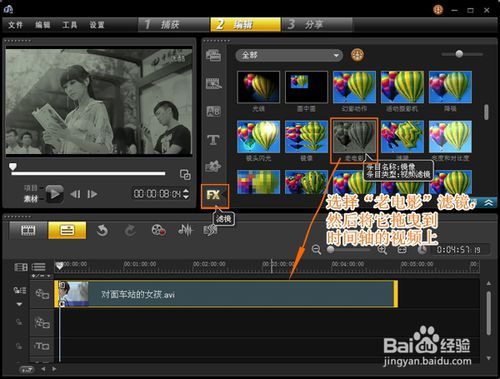Click the round orange icon beside 全部 dropdown
This screenshot has width=500, height=379.
coord(357,55)
